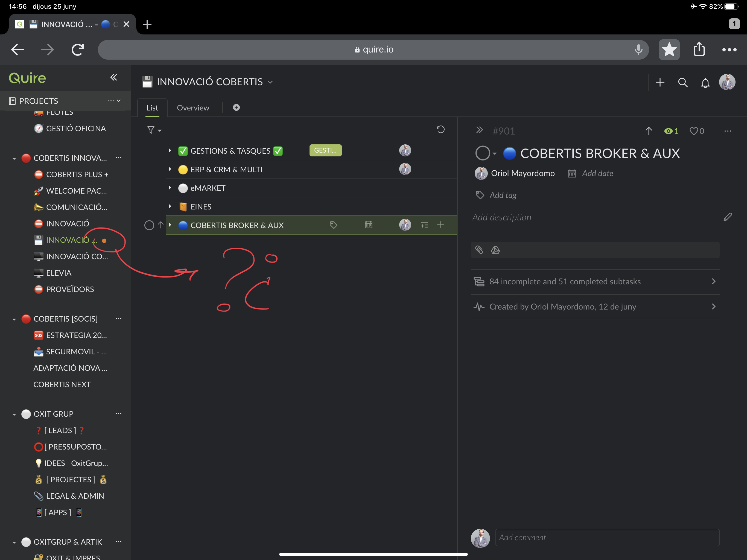The height and width of the screenshot is (560, 747).
Task: Open PROVEÏDORS project in sidebar
Action: (64, 289)
